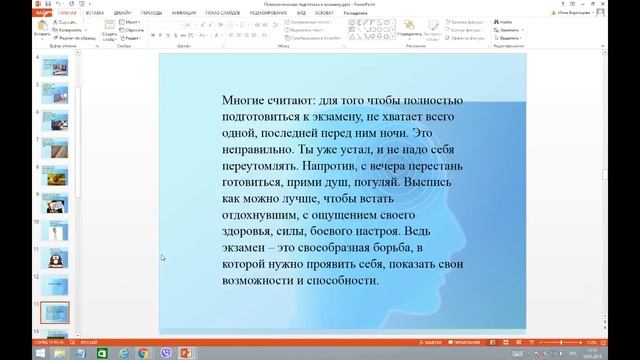This screenshot has height=360, width=640.
Task: Select slide 4 thumbnail
Action: click(55, 67)
